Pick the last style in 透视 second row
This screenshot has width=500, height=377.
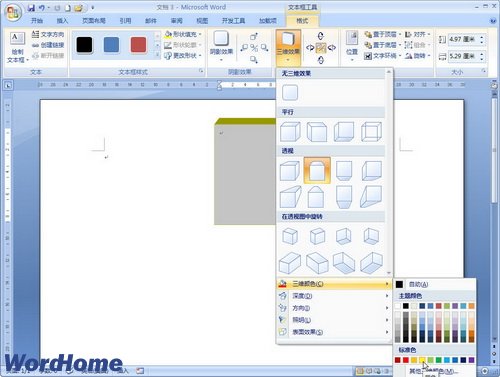tap(372, 197)
